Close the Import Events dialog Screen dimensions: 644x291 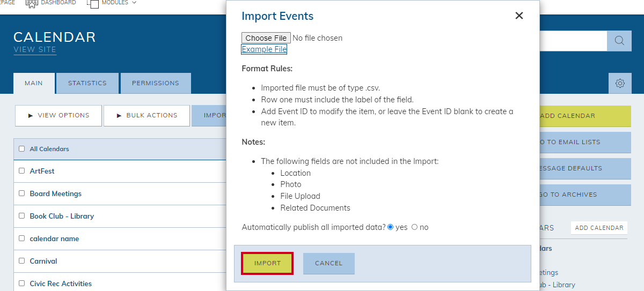tap(519, 16)
